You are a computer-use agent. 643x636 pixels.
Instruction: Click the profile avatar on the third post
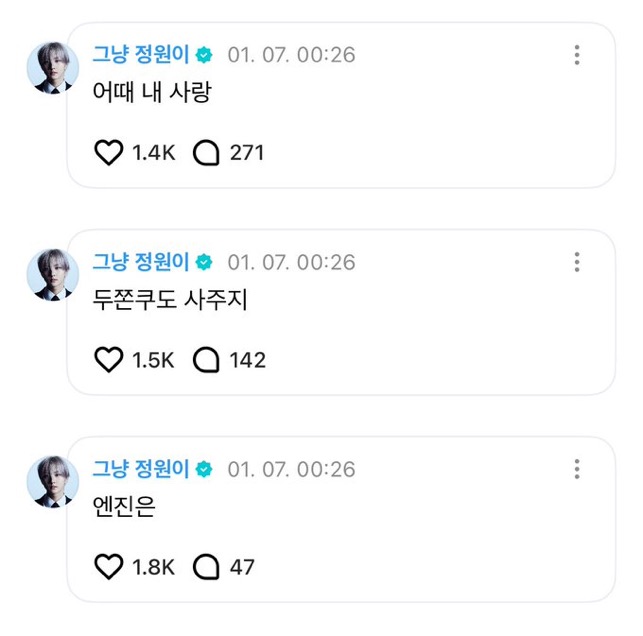pos(52,482)
